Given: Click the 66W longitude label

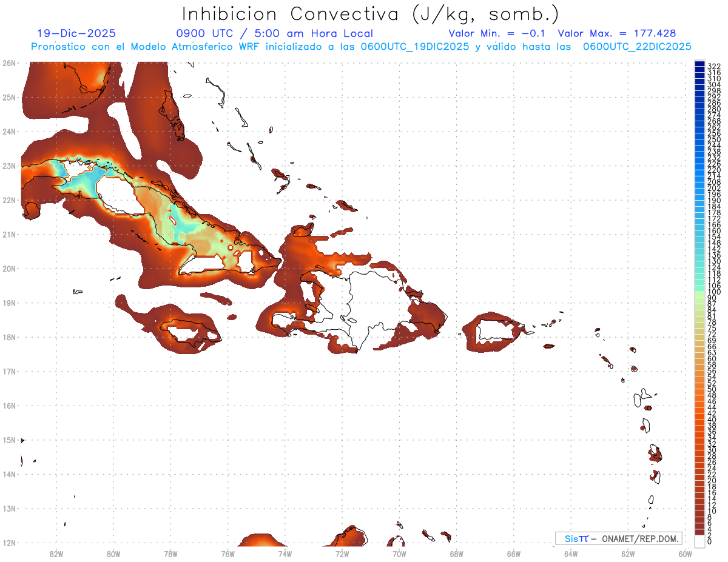Looking at the screenshot, I should [514, 554].
